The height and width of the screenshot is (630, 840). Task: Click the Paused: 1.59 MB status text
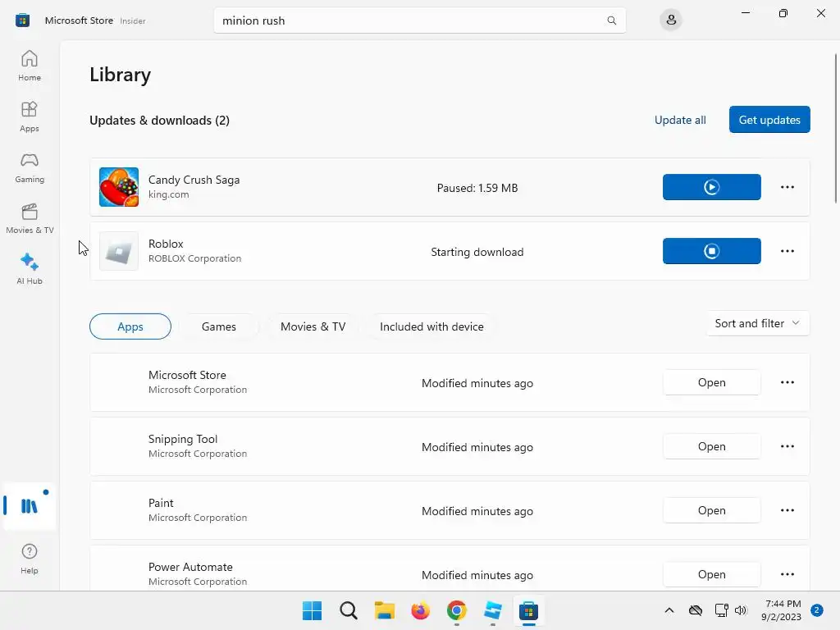click(x=477, y=188)
